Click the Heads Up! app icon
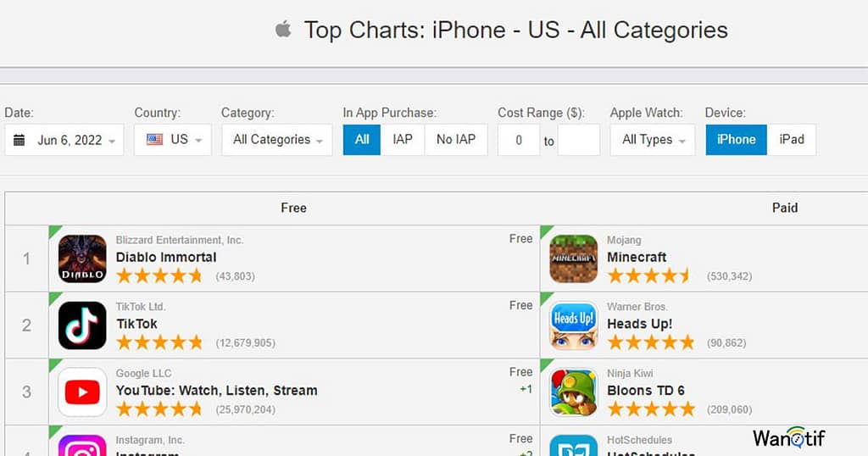868x456 pixels. (574, 325)
